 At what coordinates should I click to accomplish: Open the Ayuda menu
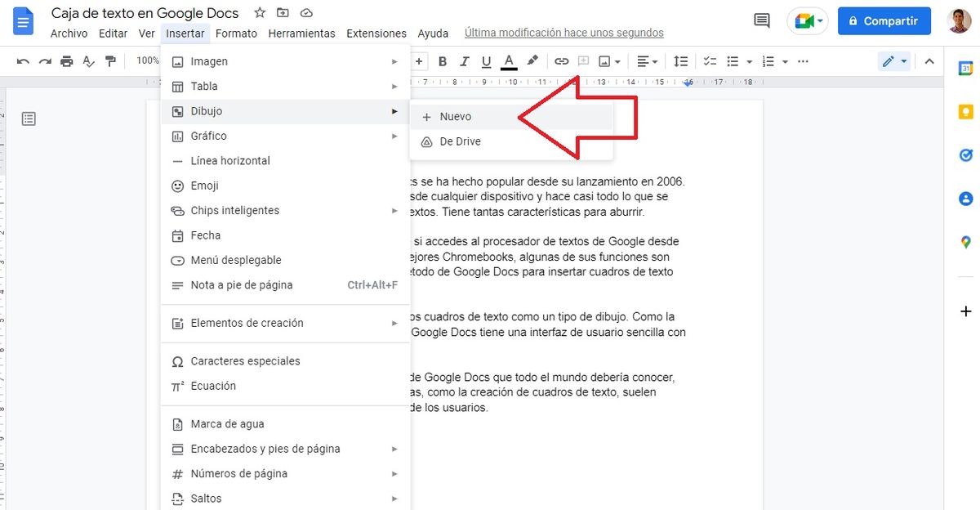click(x=433, y=34)
